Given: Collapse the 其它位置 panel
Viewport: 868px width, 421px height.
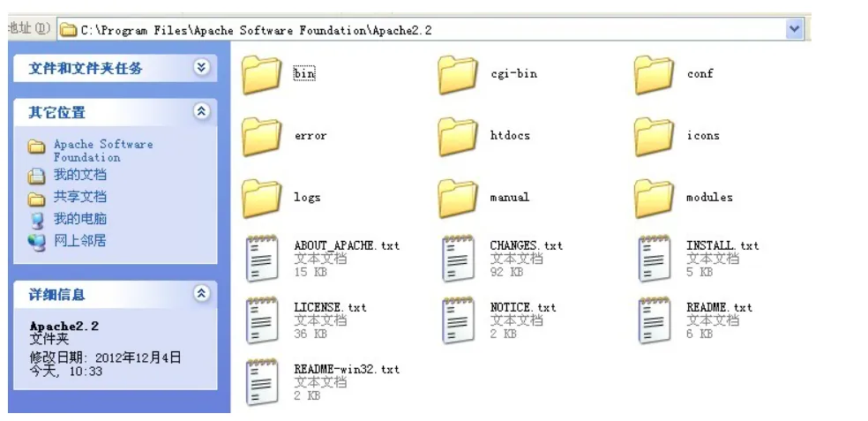Looking at the screenshot, I should [x=201, y=111].
